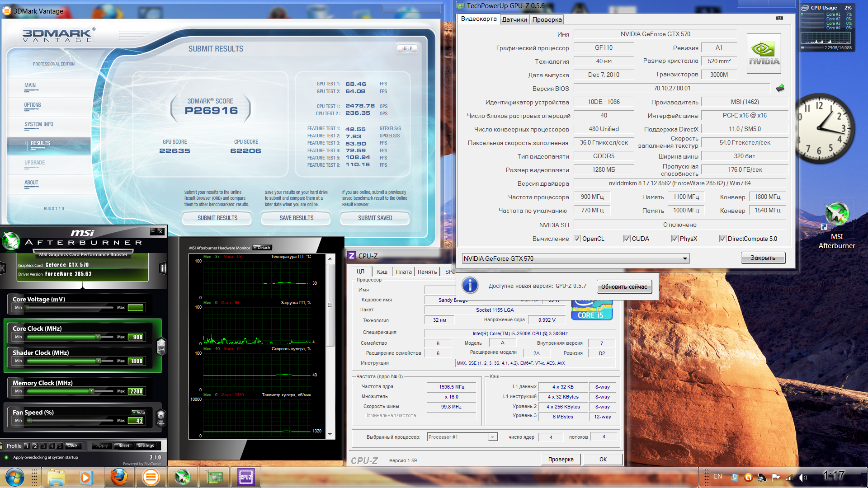Click the GPU-Z screenshot camera icon
868x488 pixels.
pyautogui.click(x=779, y=18)
